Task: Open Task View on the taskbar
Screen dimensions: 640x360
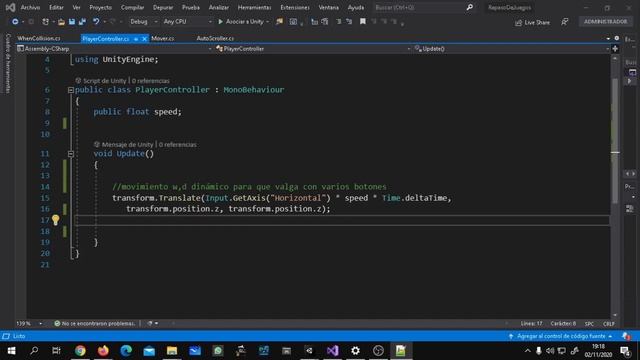Action: pyautogui.click(x=56, y=351)
